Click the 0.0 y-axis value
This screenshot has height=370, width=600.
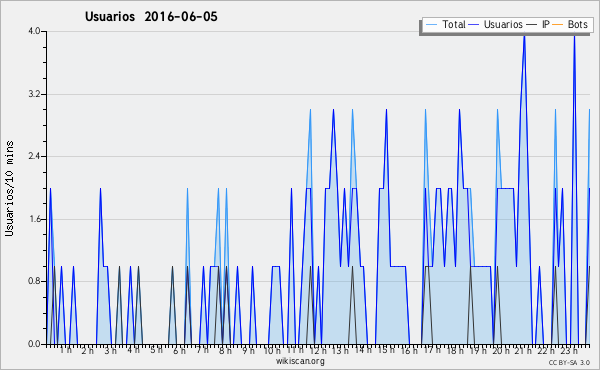click(x=34, y=344)
